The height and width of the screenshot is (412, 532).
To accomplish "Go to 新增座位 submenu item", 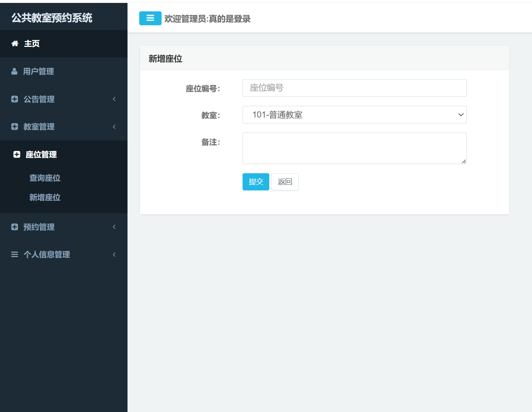I will tap(45, 197).
